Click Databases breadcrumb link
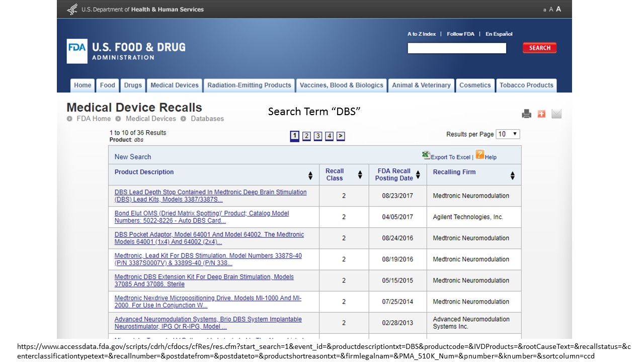 tap(207, 119)
